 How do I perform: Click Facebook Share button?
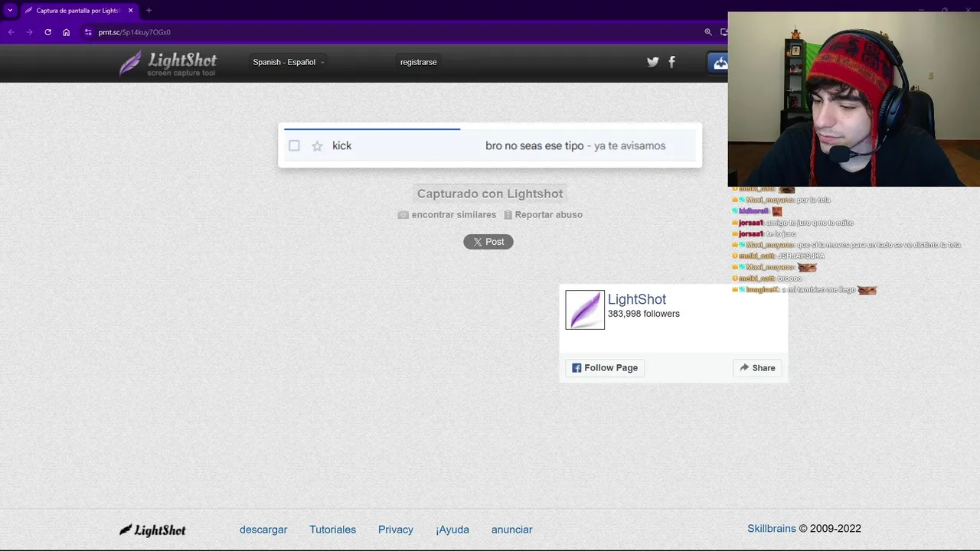click(x=757, y=367)
